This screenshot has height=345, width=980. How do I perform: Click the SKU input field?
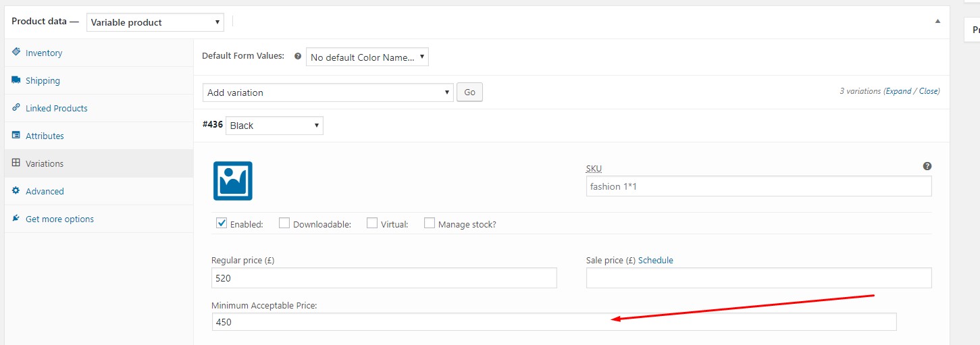click(758, 186)
